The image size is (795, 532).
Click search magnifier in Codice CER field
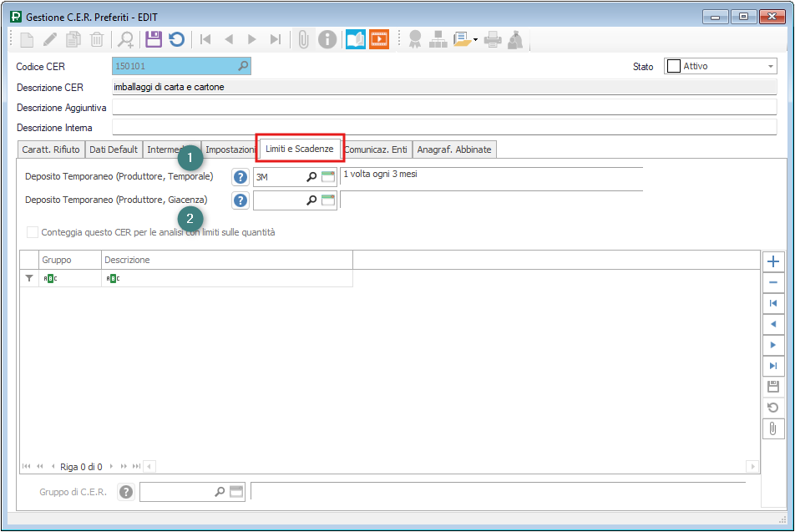[243, 66]
